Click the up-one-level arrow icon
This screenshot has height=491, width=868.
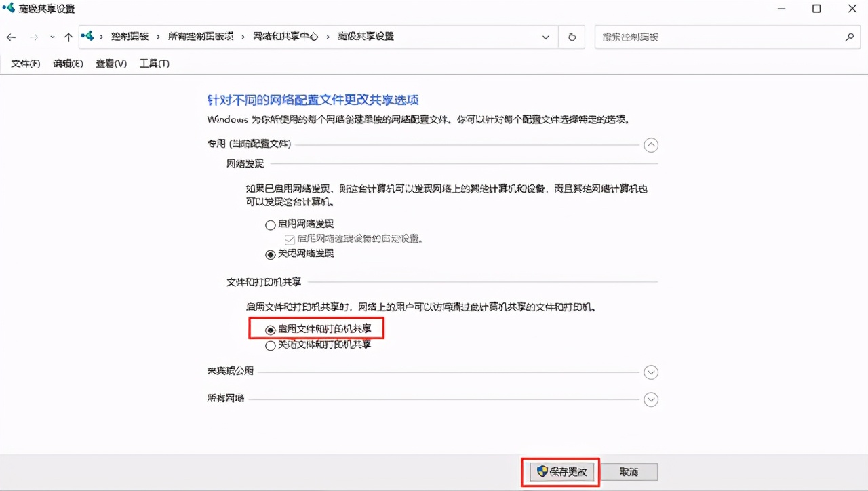pos(68,37)
